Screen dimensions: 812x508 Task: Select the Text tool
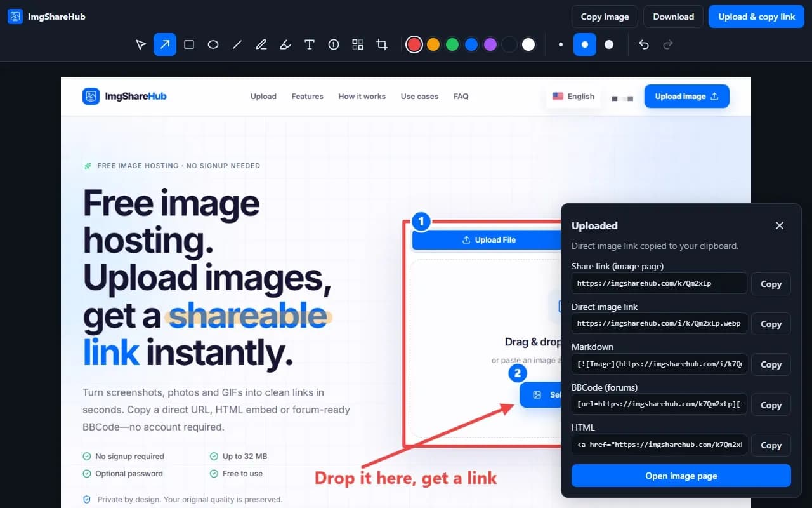(310, 44)
